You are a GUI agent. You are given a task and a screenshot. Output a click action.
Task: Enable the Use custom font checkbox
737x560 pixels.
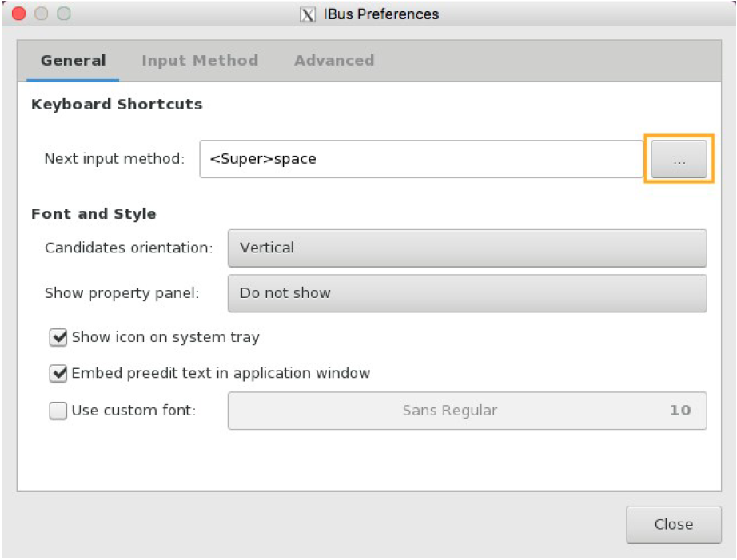pyautogui.click(x=58, y=411)
